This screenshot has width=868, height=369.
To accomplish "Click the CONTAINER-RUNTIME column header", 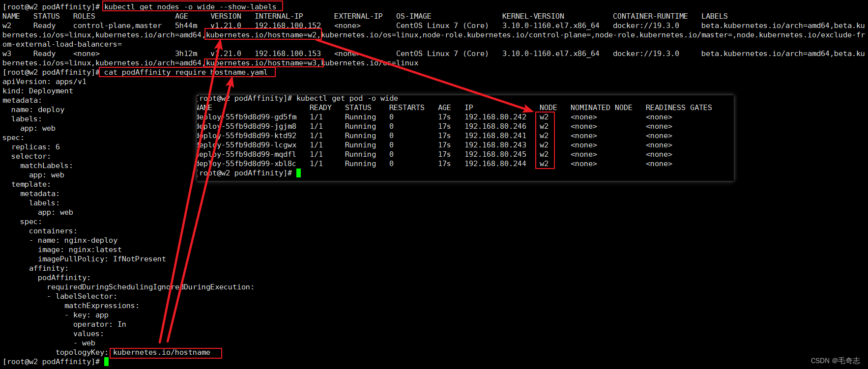I will pyautogui.click(x=650, y=16).
